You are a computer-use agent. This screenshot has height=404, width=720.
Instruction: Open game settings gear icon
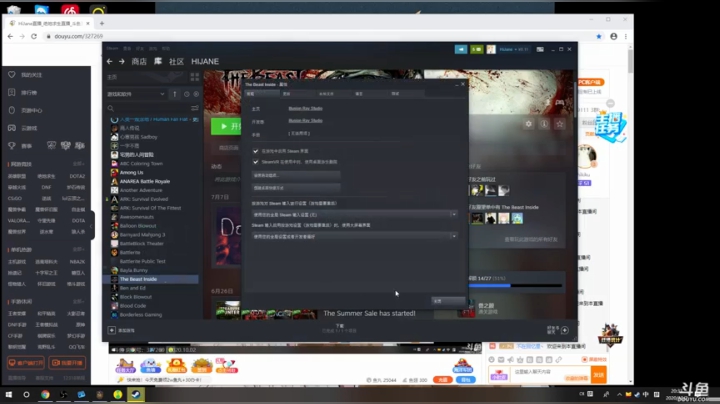(x=529, y=124)
